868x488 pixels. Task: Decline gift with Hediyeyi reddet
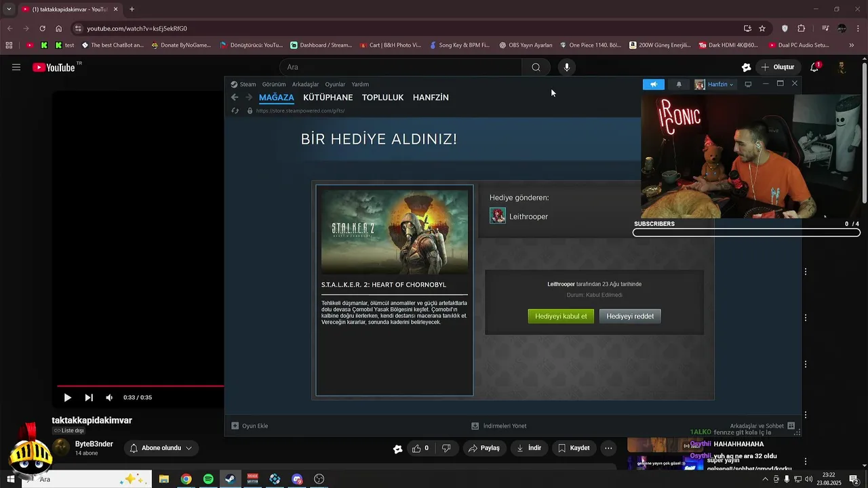point(630,317)
